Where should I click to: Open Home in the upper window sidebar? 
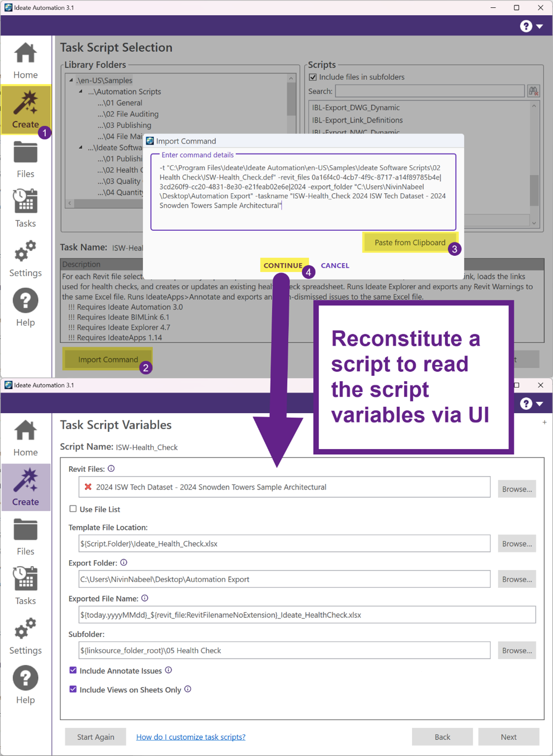(x=26, y=61)
